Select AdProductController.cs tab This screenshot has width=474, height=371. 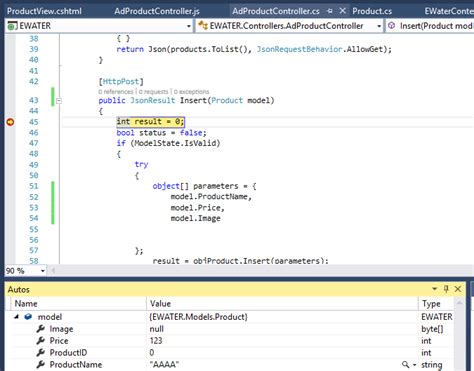point(276,11)
